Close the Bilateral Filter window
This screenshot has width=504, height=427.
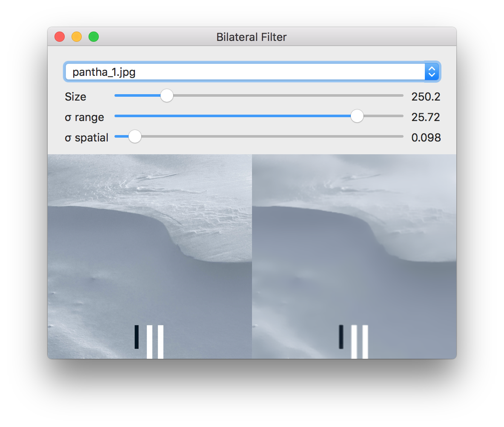point(60,37)
